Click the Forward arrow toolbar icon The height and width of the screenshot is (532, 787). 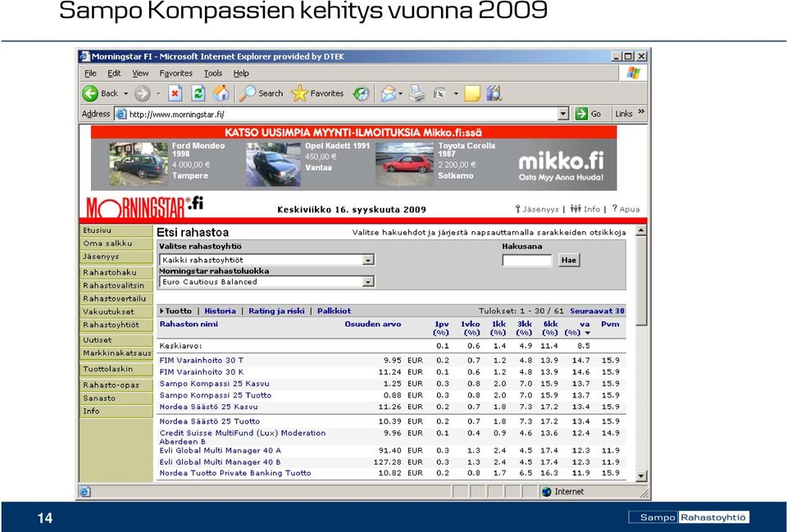[143, 93]
